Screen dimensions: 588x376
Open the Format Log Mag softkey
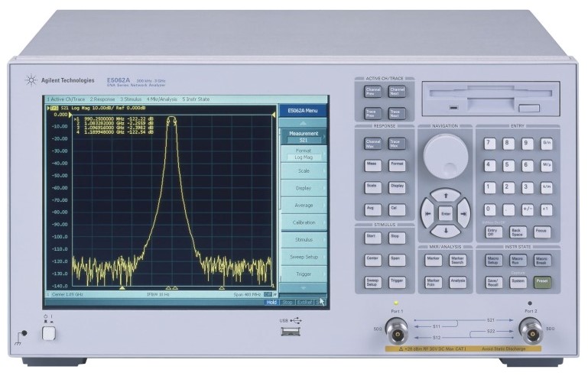click(x=303, y=154)
